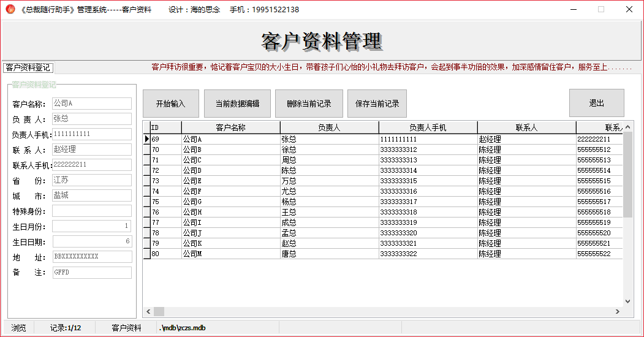Click the 唐总 cell
Viewport: 644px width, 337px height.
coord(330,254)
